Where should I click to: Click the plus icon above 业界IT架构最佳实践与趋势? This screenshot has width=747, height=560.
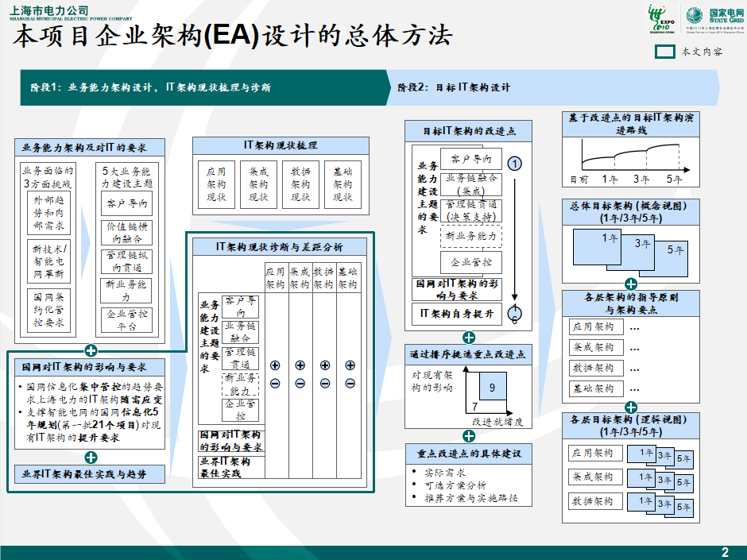click(x=91, y=458)
